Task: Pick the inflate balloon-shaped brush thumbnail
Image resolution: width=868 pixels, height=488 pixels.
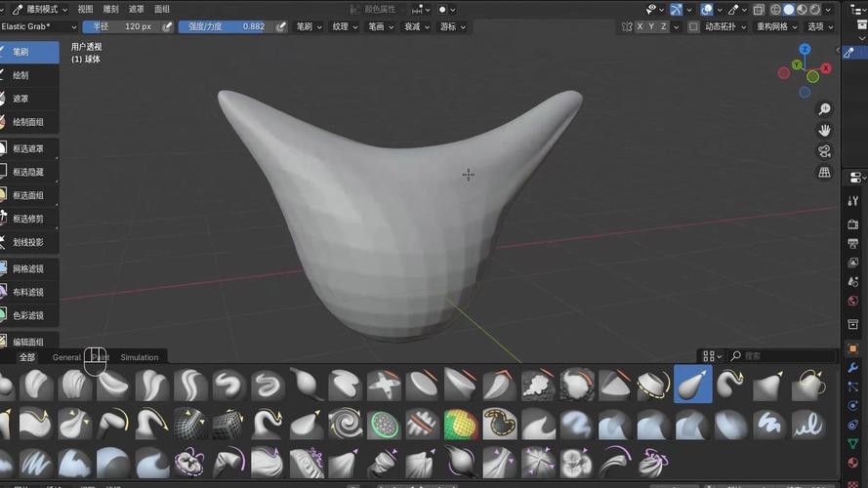Action: pos(307,384)
